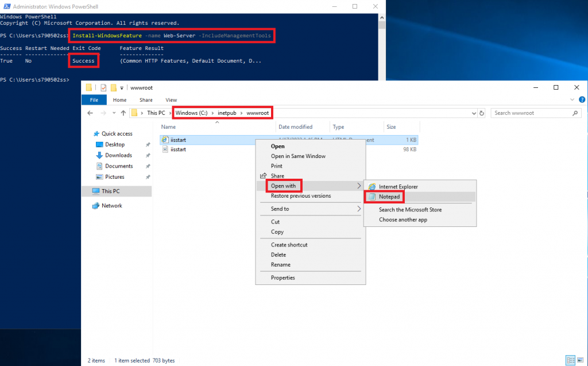
Task: Click the Internet Explorer icon in submenu
Action: coord(372,187)
